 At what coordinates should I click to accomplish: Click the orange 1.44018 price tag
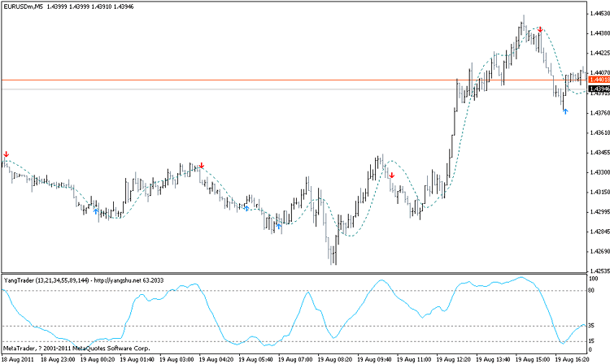[597, 80]
